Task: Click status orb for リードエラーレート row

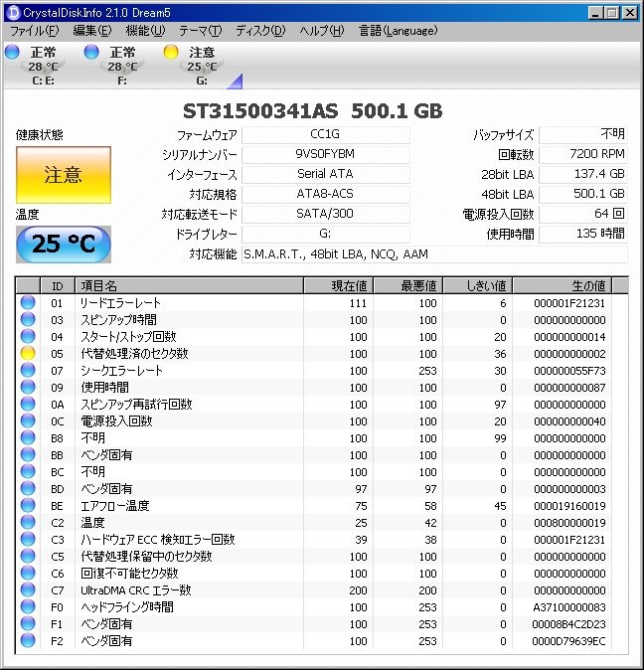Action: tap(28, 302)
